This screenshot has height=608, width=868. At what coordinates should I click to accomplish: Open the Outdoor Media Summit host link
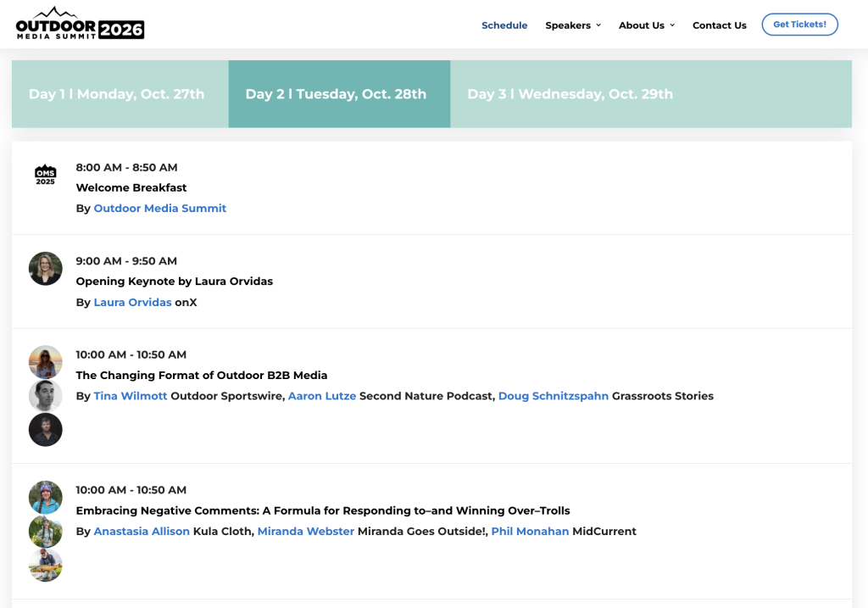pyautogui.click(x=160, y=209)
